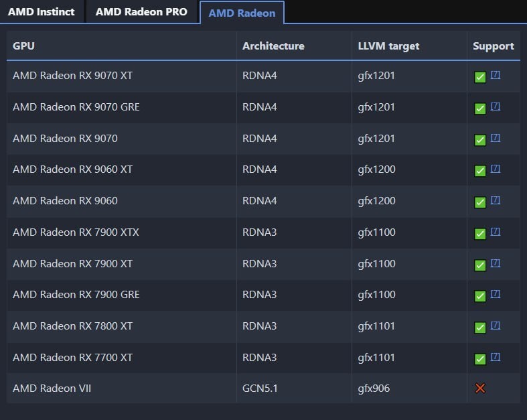Click the green check for RX 9060 XT
The image size is (527, 420).
pyautogui.click(x=480, y=171)
